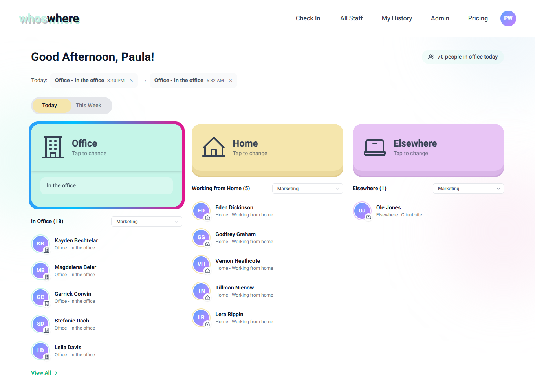Viewport: 535px width, 392px height.
Task: Switch the view toggle to This Week
Action: point(88,105)
